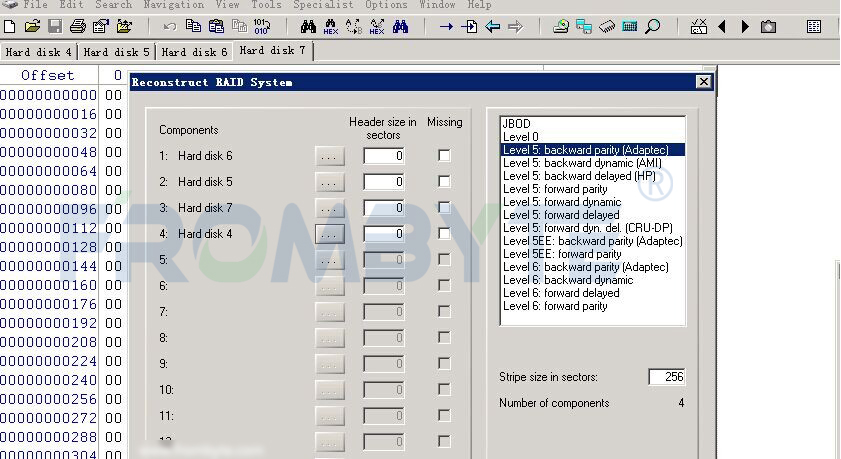
Task: Click the checkmark-and-X icon in the toolbar
Action: [x=699, y=26]
